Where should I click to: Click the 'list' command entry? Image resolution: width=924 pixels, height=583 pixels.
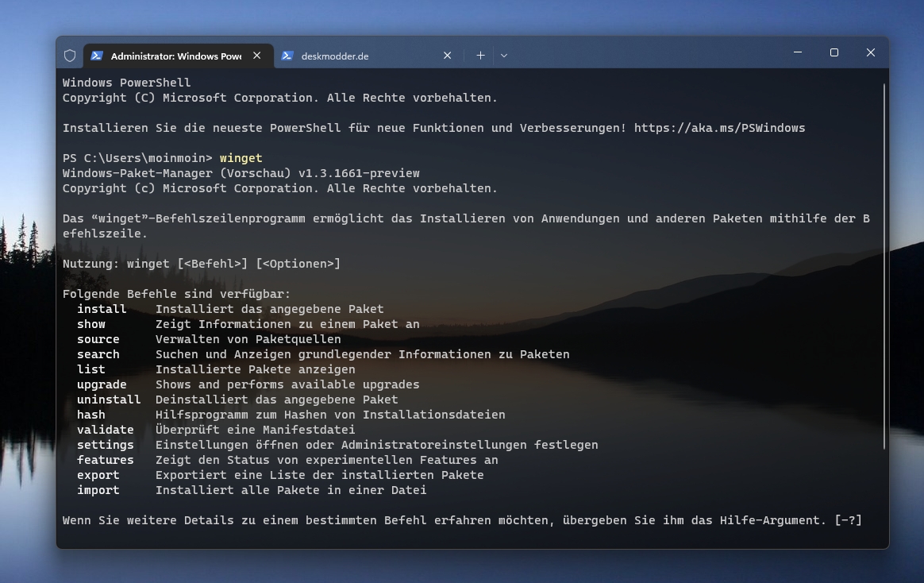[x=90, y=369]
